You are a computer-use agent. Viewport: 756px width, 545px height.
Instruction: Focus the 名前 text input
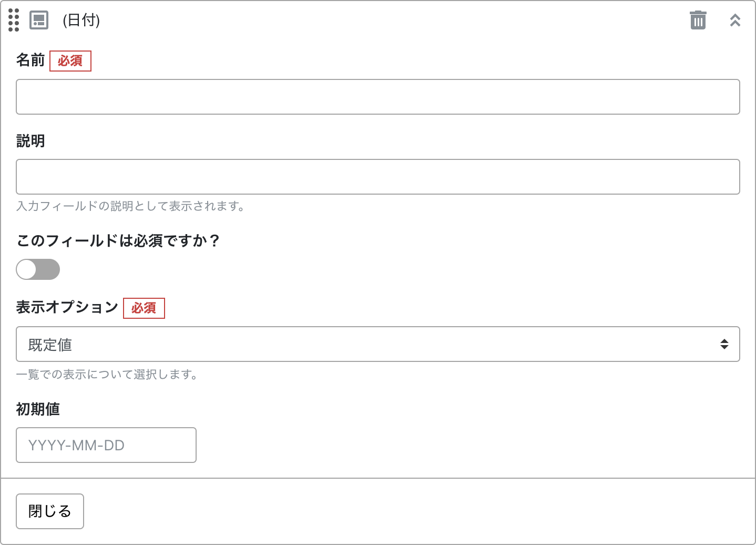[377, 97]
